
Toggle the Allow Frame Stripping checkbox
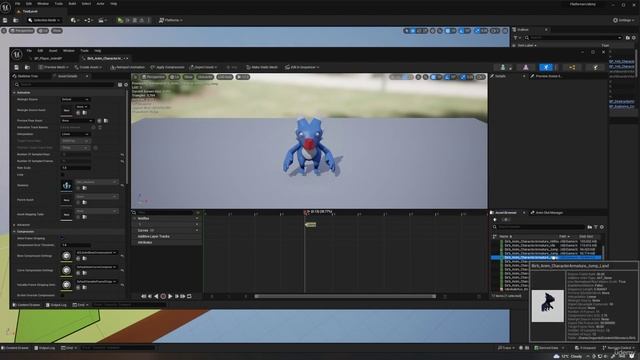coord(62,238)
